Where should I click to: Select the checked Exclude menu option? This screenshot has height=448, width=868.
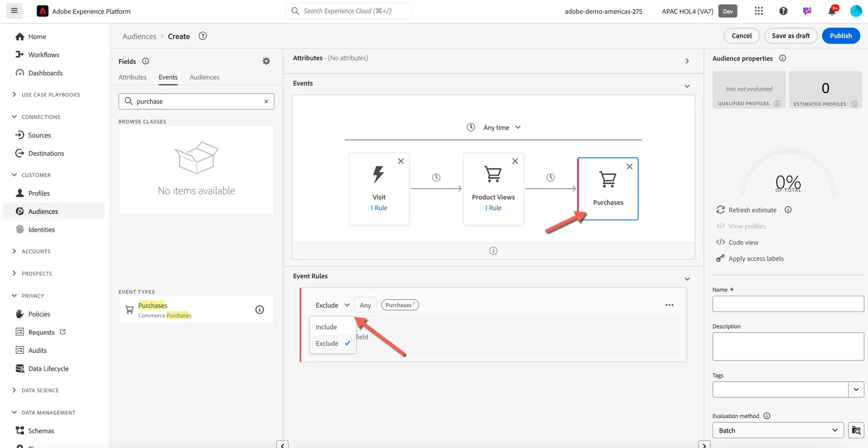click(x=333, y=343)
